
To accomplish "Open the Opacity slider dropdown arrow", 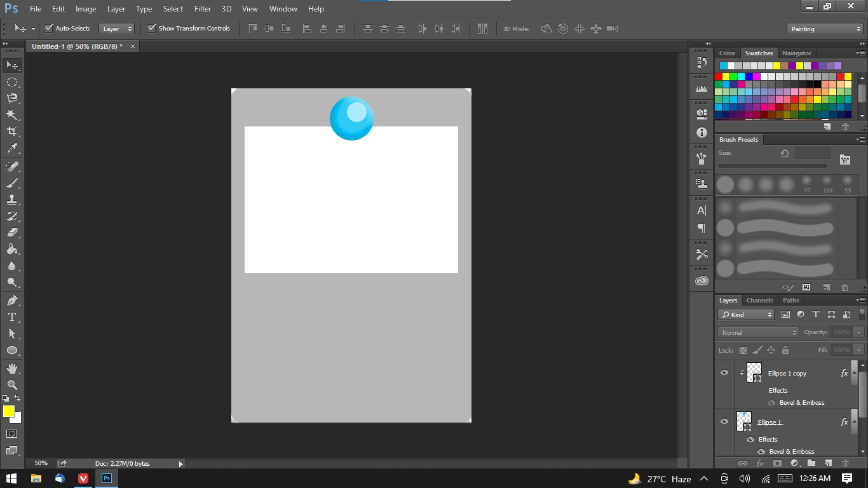I will tap(859, 332).
